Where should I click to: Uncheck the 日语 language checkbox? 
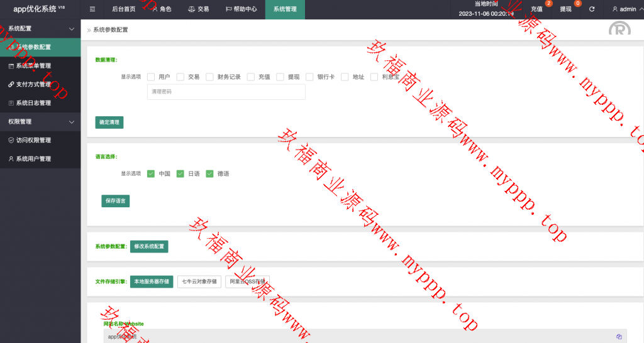point(180,174)
